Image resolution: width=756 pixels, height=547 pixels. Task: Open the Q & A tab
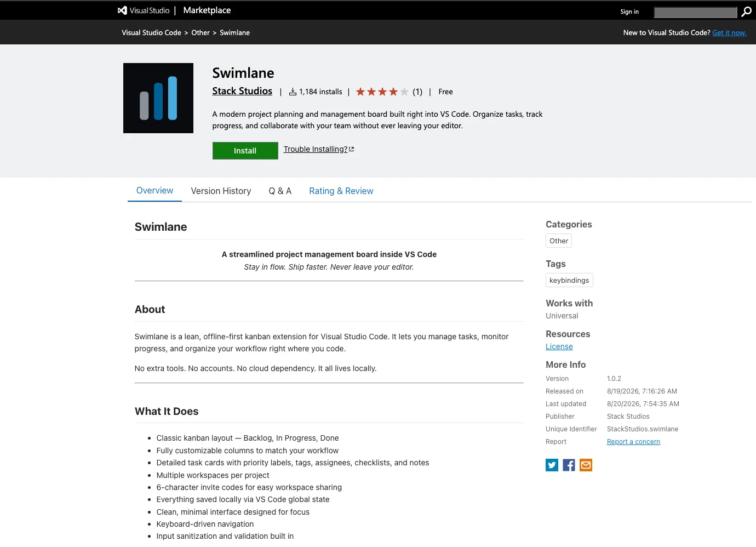[280, 191]
